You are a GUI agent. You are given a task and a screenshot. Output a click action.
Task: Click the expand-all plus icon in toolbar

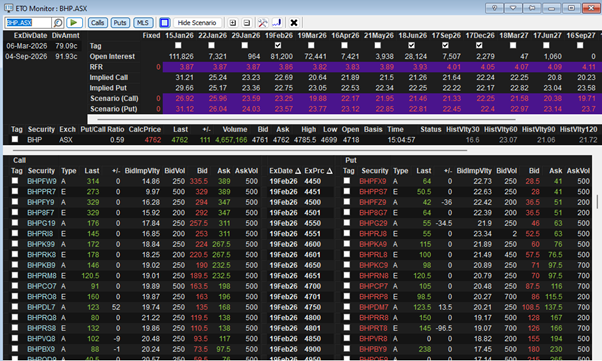233,23
